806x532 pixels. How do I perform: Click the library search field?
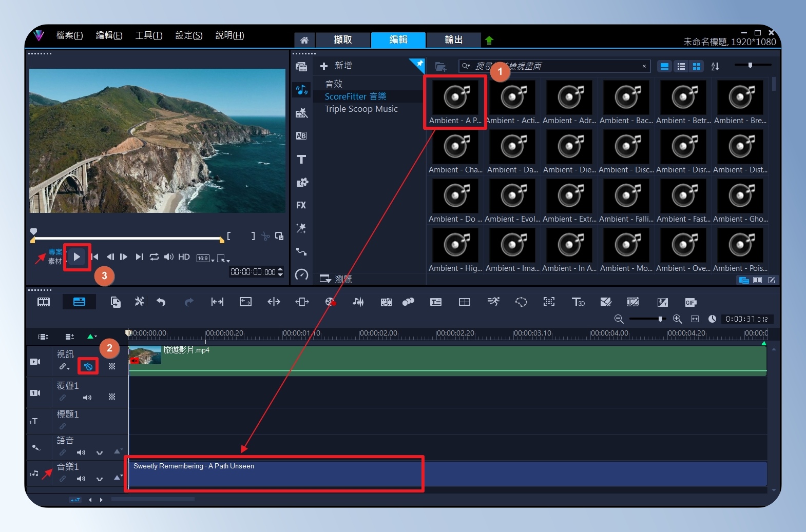[x=554, y=66]
